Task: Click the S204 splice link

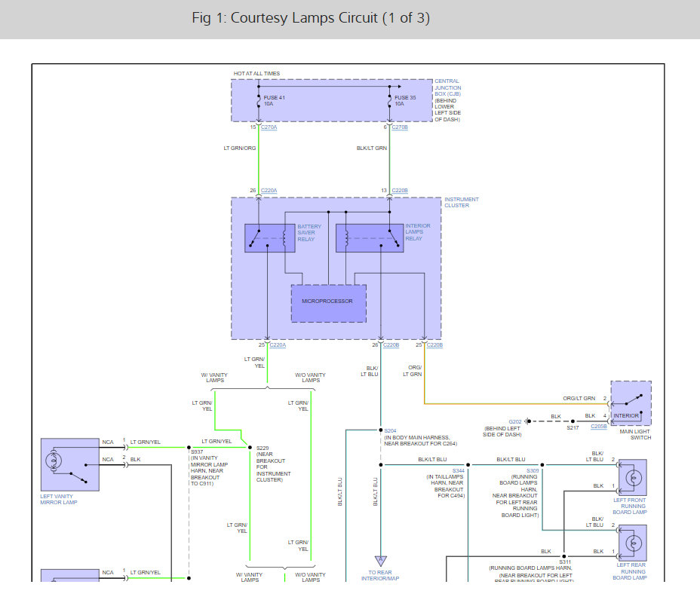Action: click(x=390, y=430)
